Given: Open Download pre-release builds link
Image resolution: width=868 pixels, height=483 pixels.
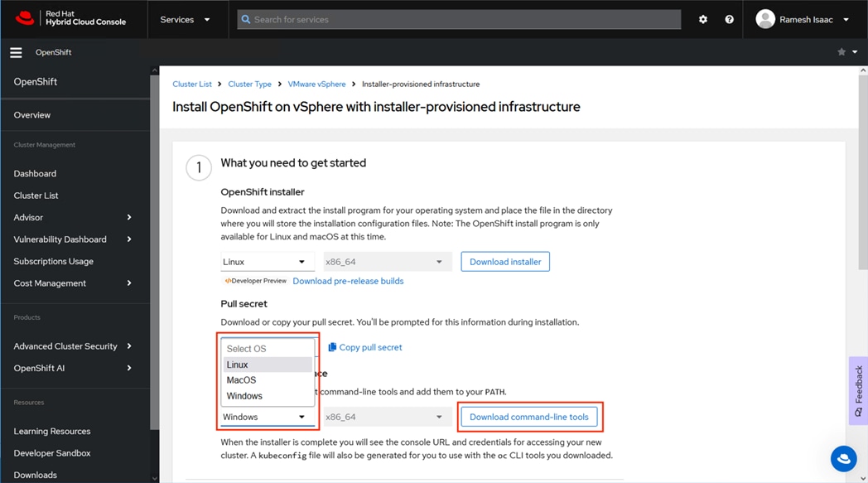Looking at the screenshot, I should tap(348, 281).
